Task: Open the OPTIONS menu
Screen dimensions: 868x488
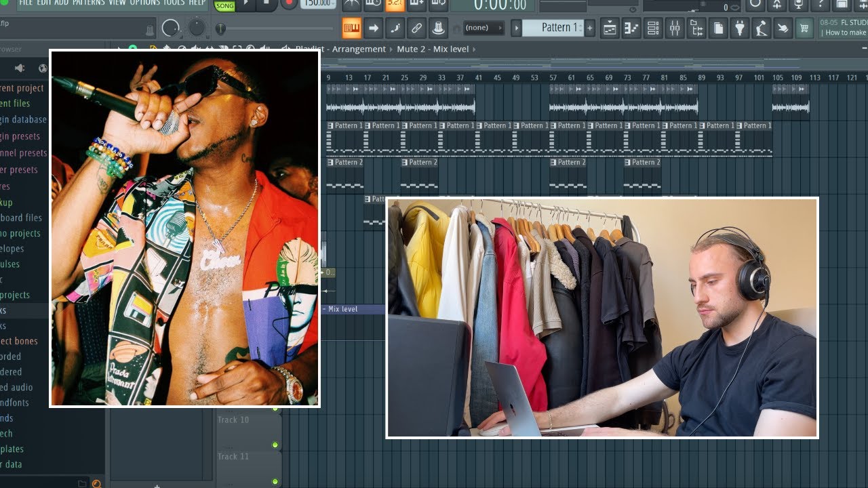Action: [144, 3]
